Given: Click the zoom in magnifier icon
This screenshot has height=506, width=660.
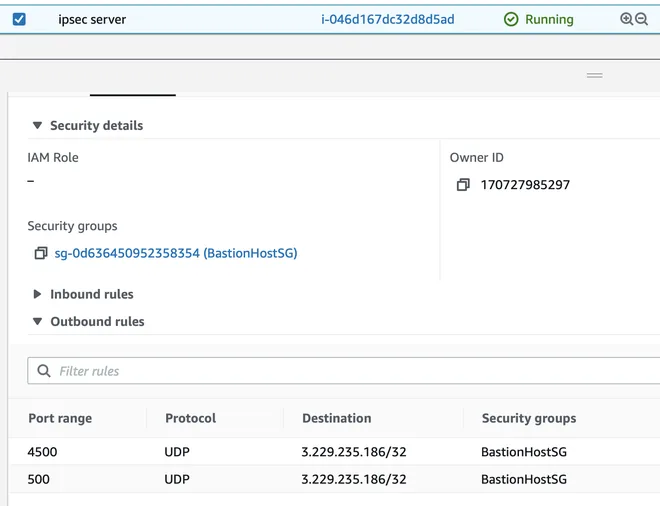Looking at the screenshot, I should click(x=626, y=19).
